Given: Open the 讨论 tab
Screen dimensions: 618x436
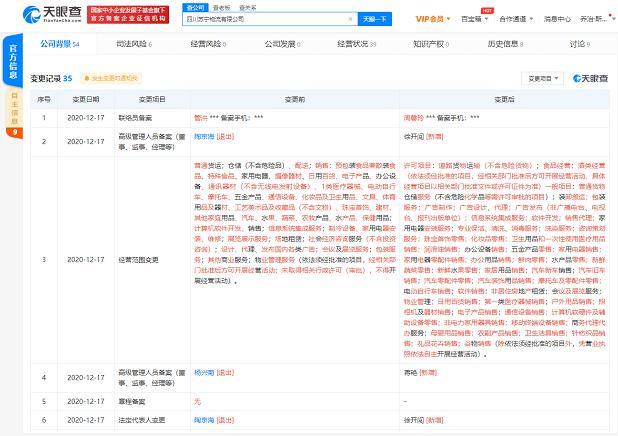Looking at the screenshot, I should click(x=579, y=44).
